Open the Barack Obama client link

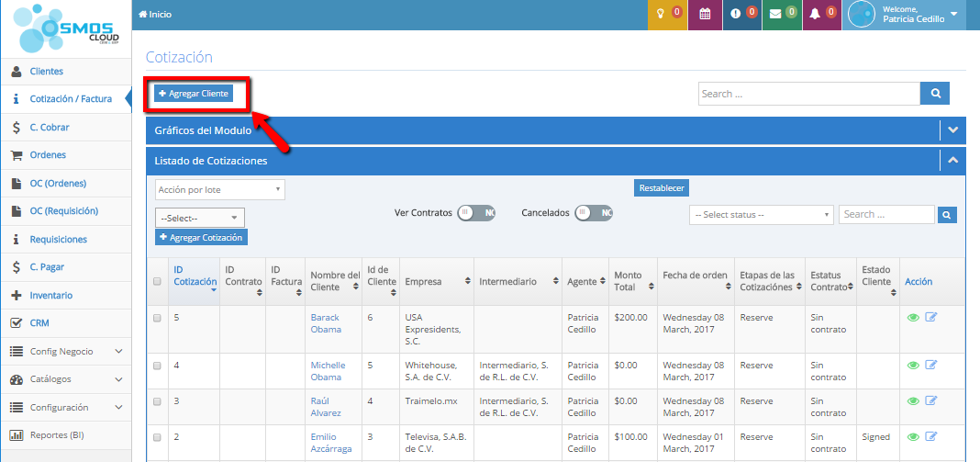[328, 323]
